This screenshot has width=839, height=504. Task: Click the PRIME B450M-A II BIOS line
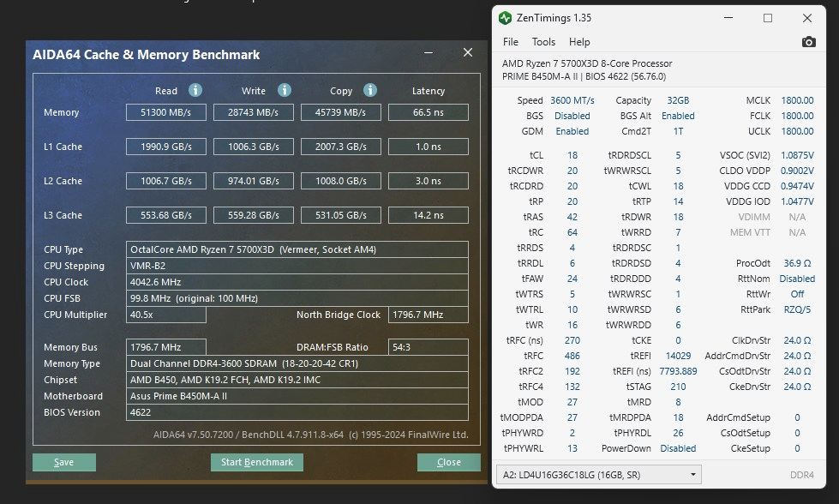[x=584, y=76]
